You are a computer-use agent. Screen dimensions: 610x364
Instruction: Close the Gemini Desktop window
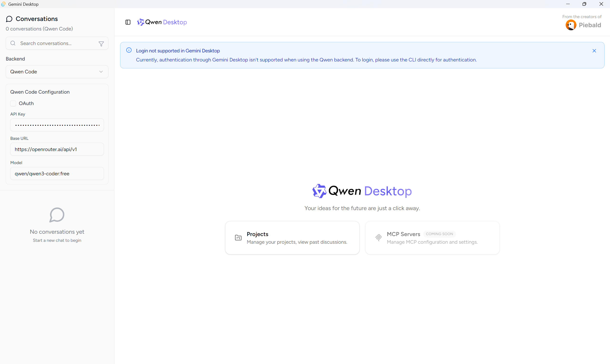601,4
